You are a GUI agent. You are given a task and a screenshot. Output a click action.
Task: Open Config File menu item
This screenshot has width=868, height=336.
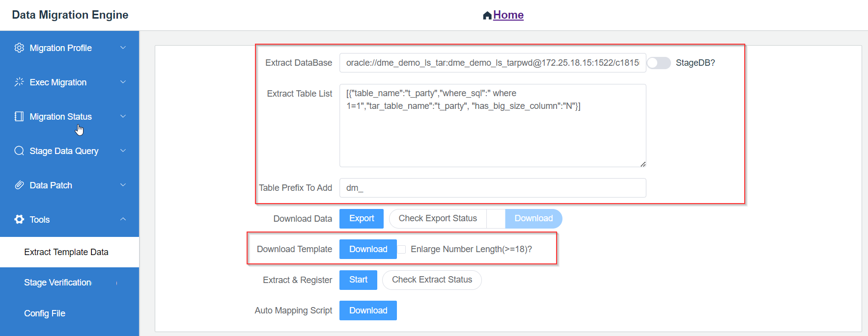[69, 313]
